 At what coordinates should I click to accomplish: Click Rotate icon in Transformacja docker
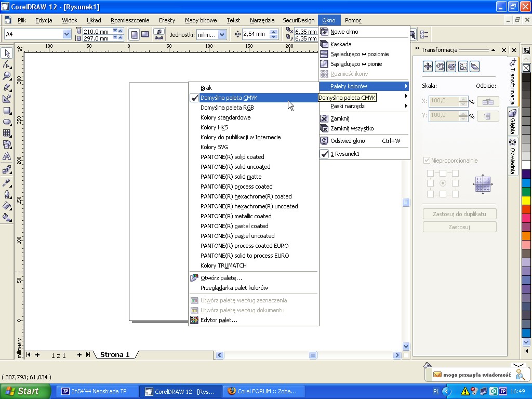(x=440, y=66)
